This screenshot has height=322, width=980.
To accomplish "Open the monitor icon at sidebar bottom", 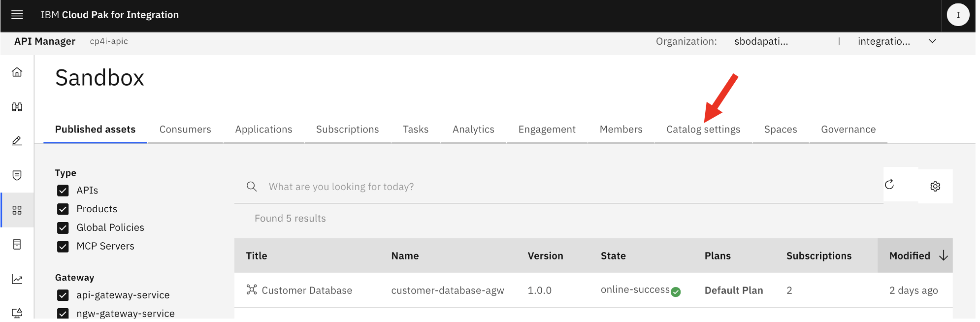I will 17,313.
